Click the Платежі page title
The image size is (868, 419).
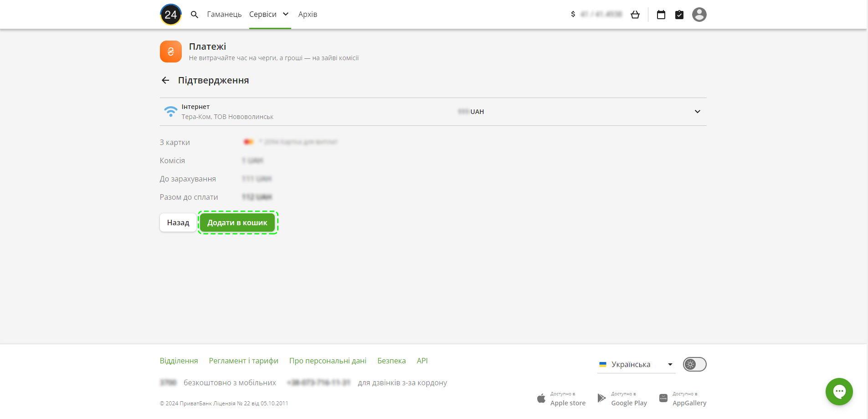207,47
